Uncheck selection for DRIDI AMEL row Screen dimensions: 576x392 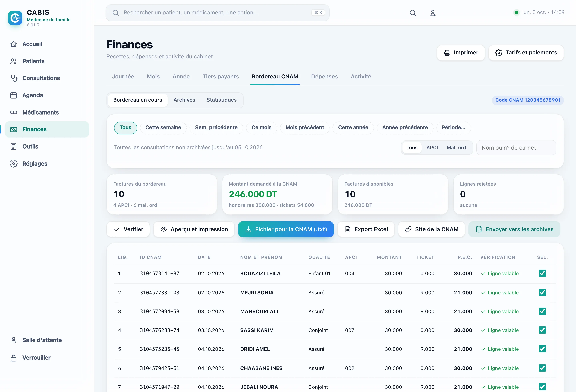point(542,349)
